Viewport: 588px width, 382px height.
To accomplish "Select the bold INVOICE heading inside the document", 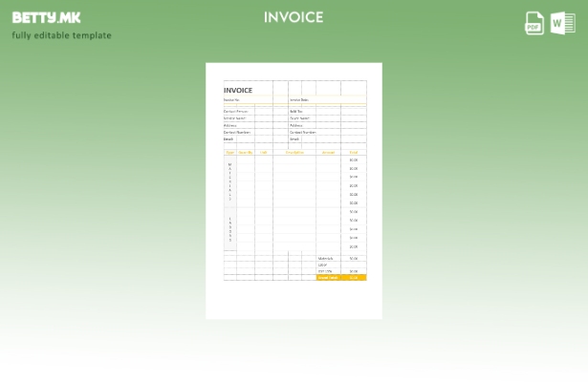I will click(x=238, y=91).
